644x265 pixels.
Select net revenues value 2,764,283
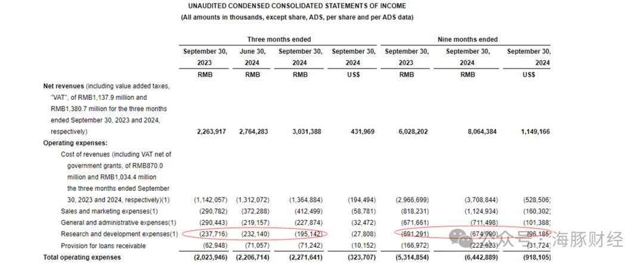pos(253,132)
